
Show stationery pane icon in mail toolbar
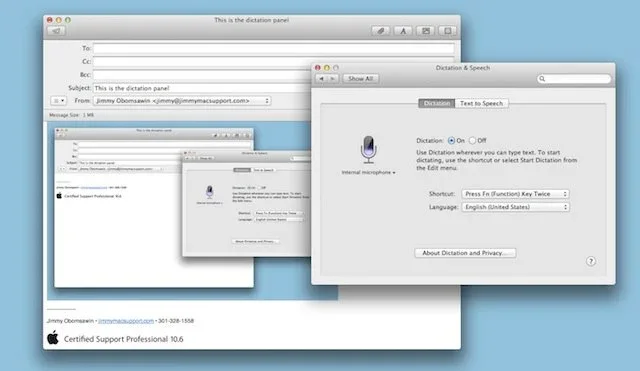448,31
